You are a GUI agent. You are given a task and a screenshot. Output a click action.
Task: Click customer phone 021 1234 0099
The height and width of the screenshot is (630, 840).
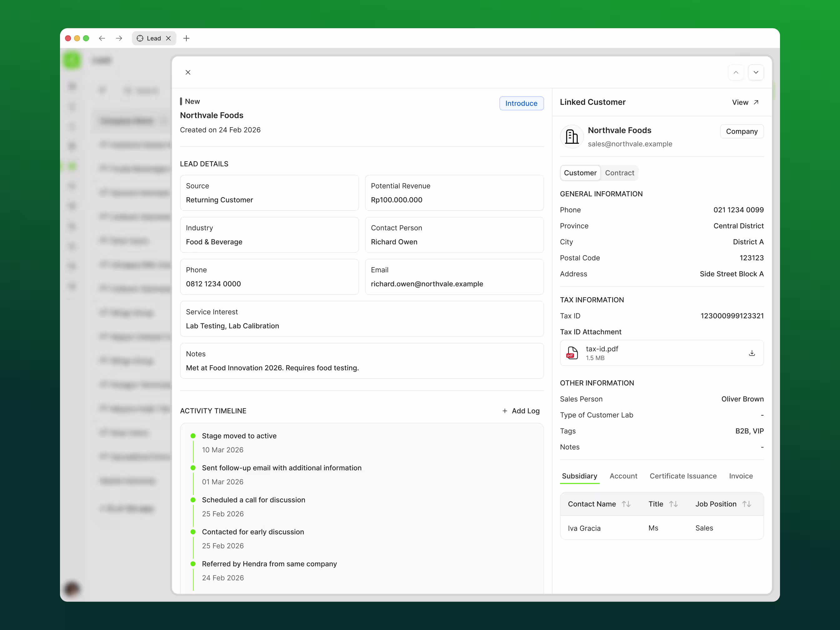[738, 210]
